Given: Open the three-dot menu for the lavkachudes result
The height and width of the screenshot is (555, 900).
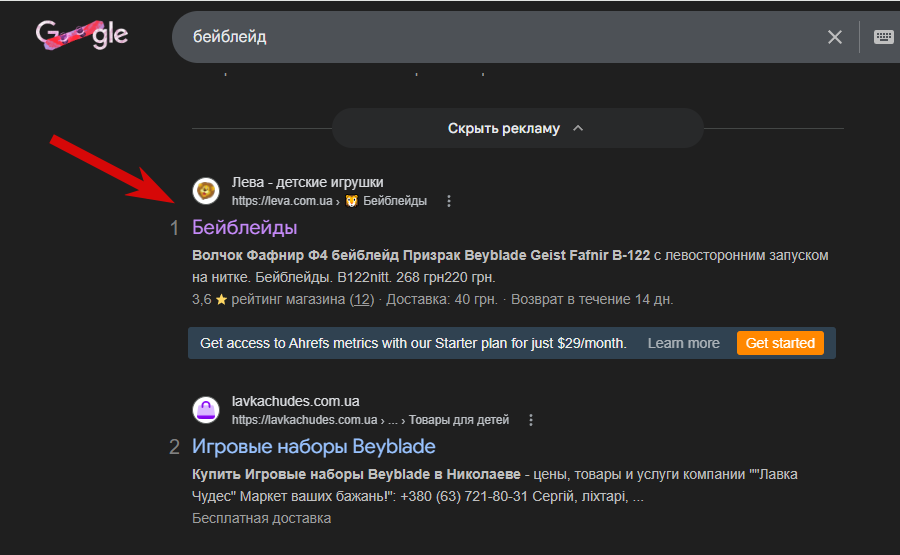Looking at the screenshot, I should 531,420.
